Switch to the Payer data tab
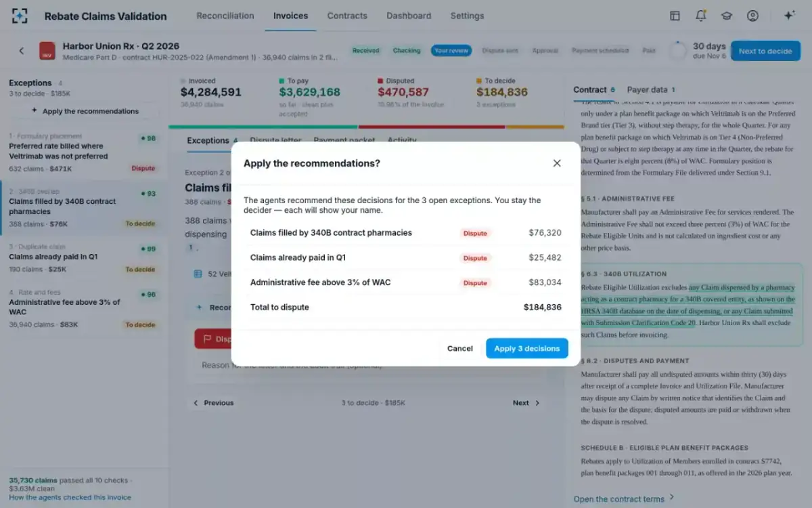The height and width of the screenshot is (508, 812). [651, 89]
